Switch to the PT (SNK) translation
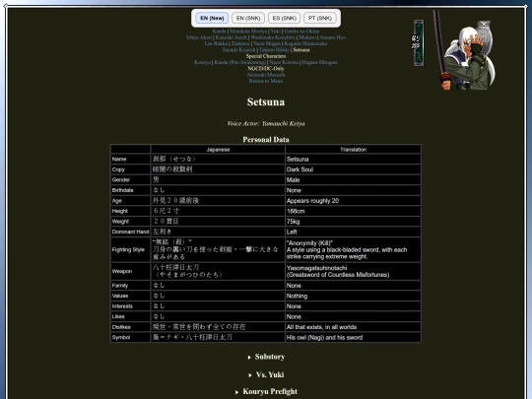This screenshot has height=399, width=532. coord(320,18)
